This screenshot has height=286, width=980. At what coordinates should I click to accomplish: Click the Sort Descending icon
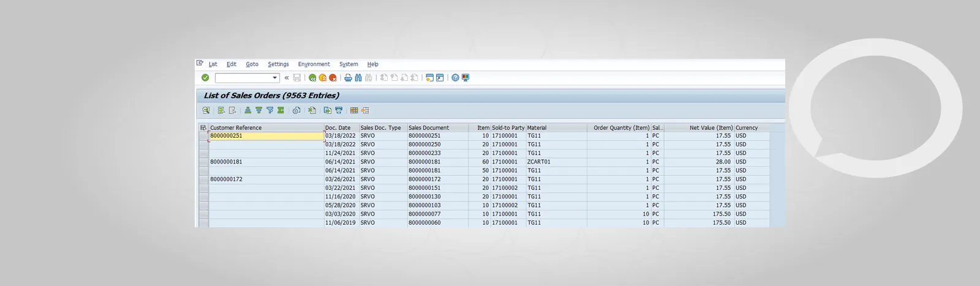258,110
